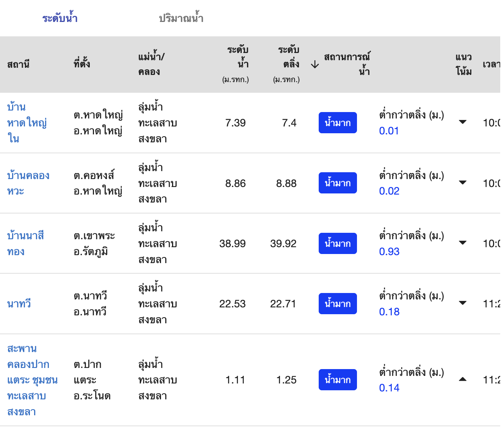Click downward trend arrow for บ้านหาดใหญ่ใน

[x=462, y=122]
